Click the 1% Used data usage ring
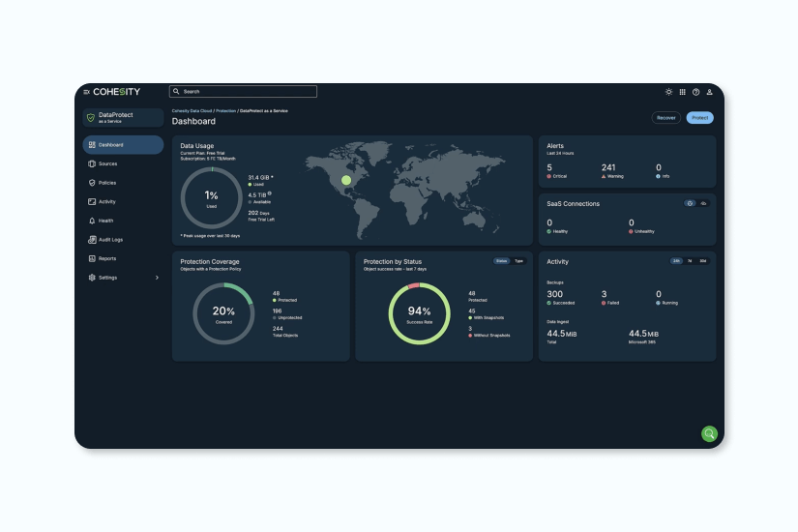798x532 pixels. tap(211, 198)
